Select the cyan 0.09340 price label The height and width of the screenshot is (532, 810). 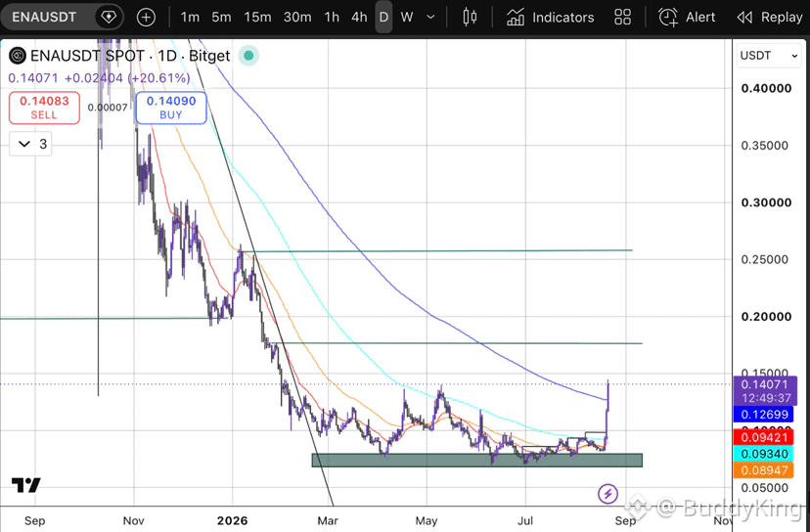pos(764,454)
